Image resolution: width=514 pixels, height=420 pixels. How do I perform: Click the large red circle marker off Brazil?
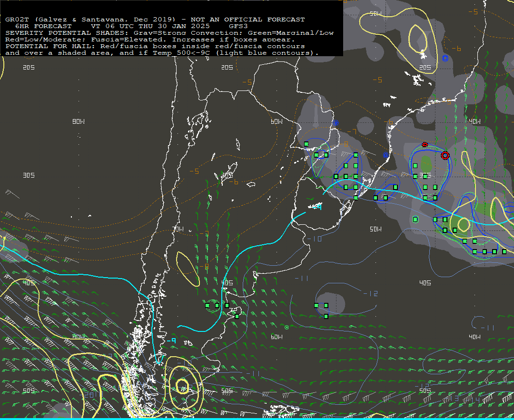tap(445, 155)
